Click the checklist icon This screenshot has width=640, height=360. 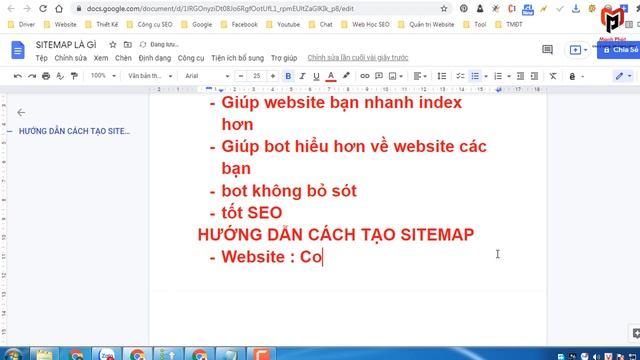coord(460,76)
